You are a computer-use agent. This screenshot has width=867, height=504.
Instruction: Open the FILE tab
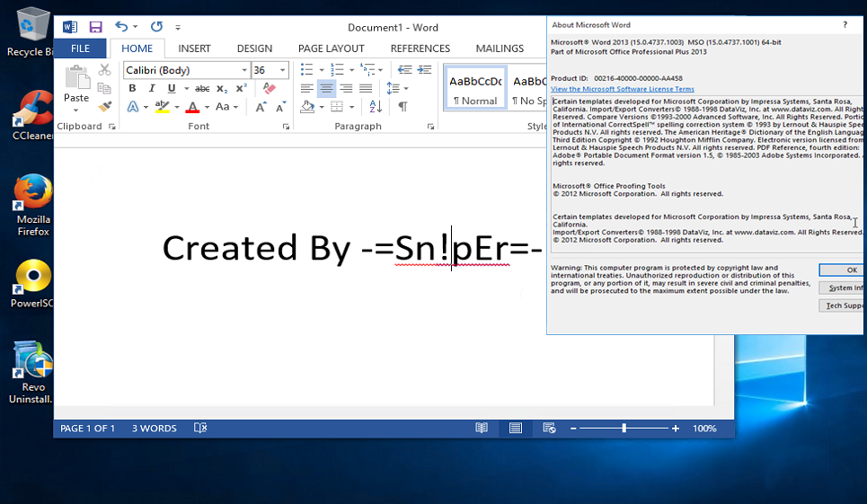pos(80,49)
